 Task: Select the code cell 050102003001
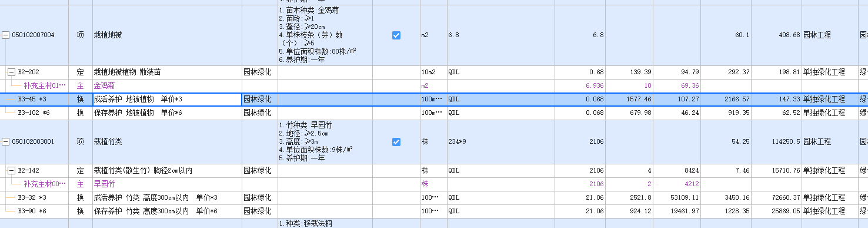click(33, 142)
